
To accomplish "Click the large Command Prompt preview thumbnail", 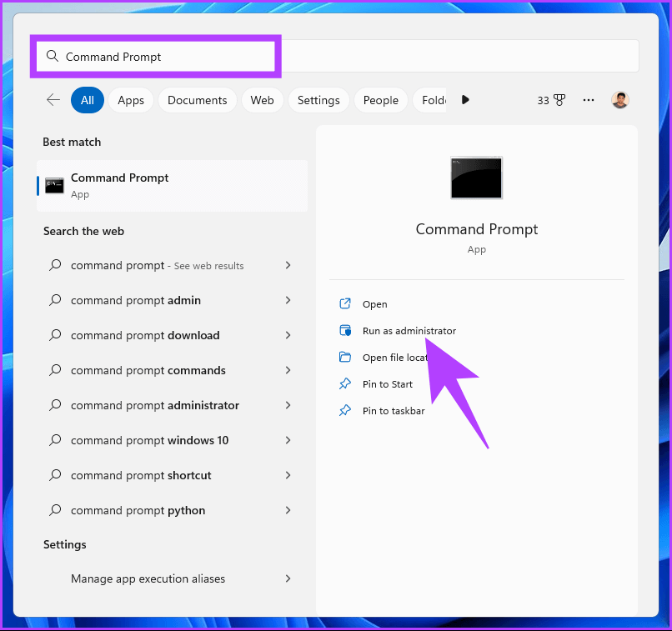I will pos(476,178).
